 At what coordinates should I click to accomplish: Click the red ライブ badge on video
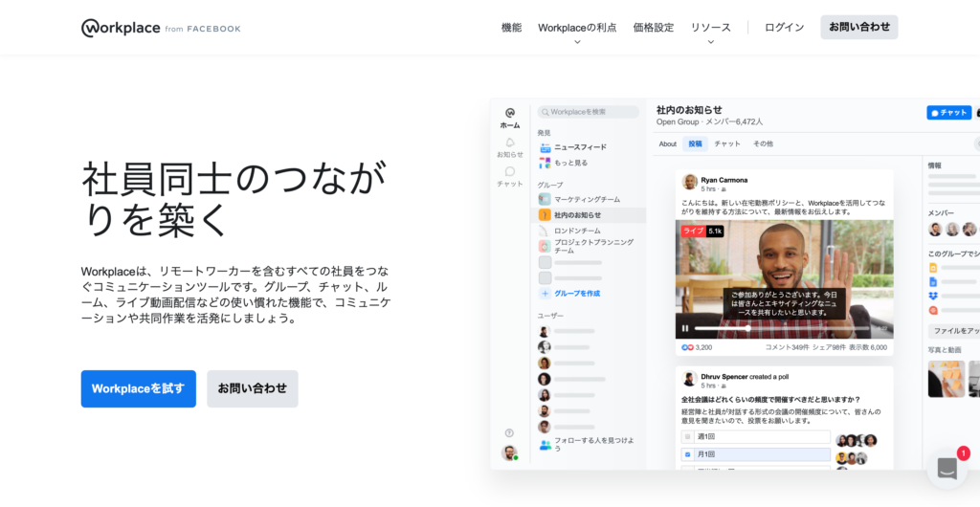coord(693,231)
